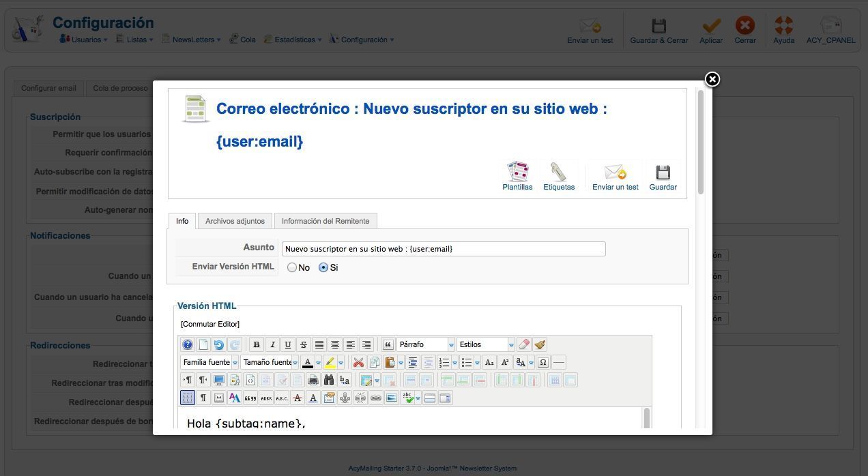
Task: Apply strikethrough formatting
Action: (x=303, y=344)
